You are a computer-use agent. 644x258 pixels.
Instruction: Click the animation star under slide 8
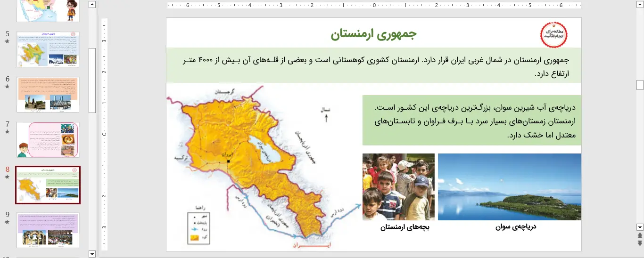[7, 177]
